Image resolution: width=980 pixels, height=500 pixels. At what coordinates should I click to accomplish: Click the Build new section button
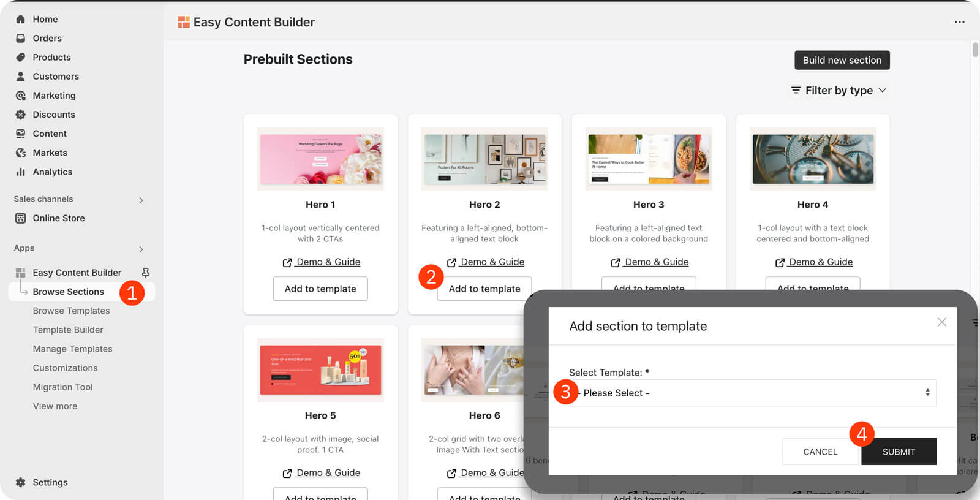pos(842,60)
